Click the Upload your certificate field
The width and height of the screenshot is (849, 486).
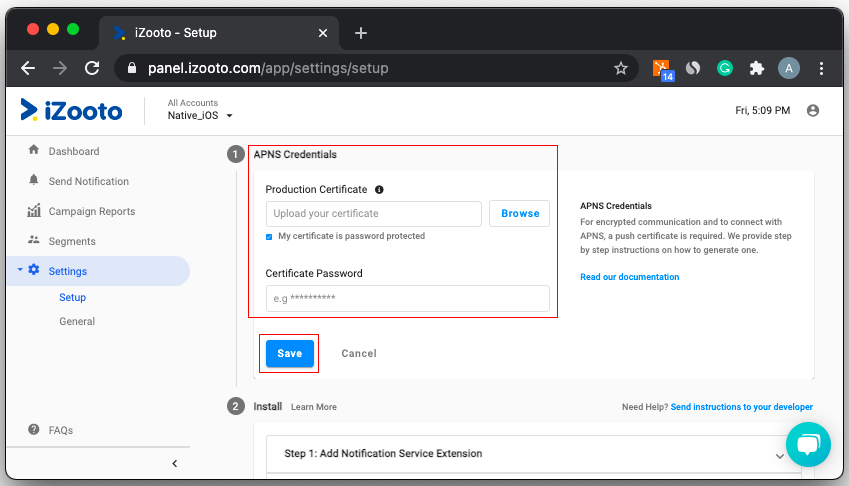click(374, 214)
